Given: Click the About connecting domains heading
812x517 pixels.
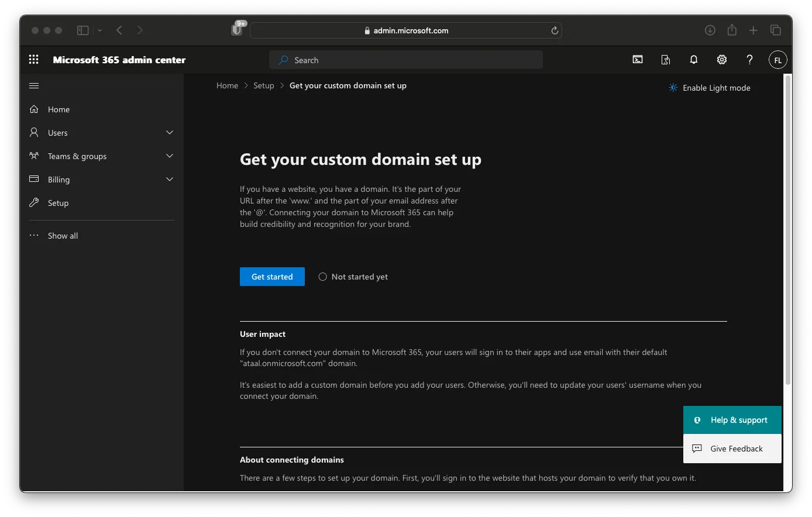Looking at the screenshot, I should [292, 460].
